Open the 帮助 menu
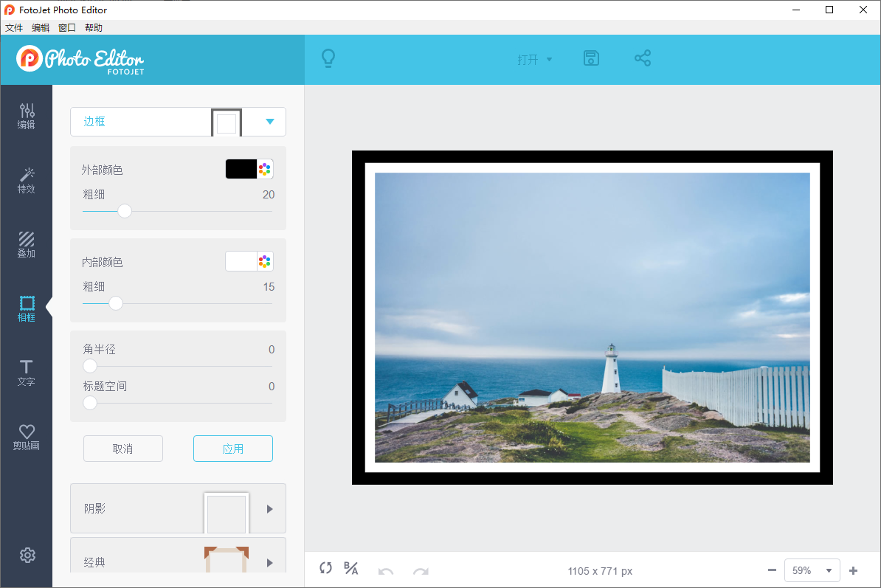The image size is (881, 588). [93, 27]
